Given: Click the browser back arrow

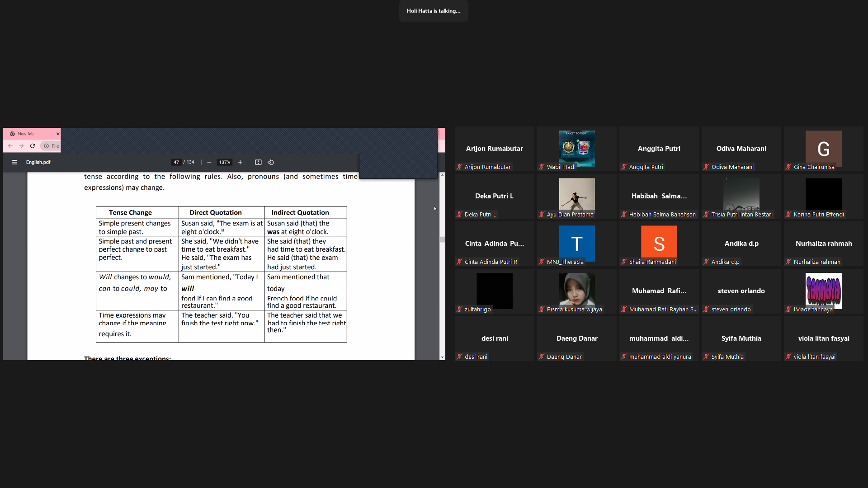Looking at the screenshot, I should point(10,146).
